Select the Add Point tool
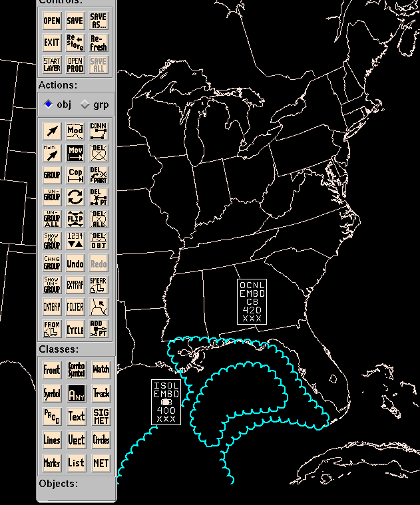420x505 pixels. 99,329
